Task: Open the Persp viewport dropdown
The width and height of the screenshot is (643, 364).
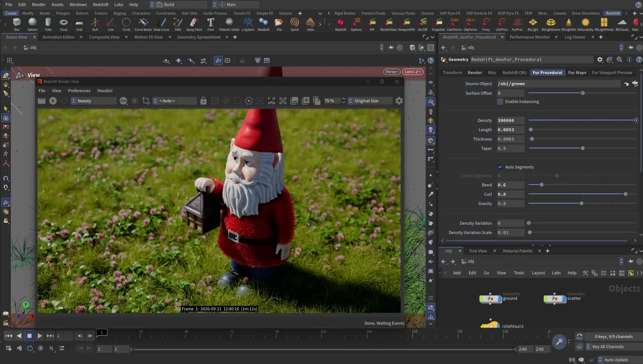Action: (392, 72)
